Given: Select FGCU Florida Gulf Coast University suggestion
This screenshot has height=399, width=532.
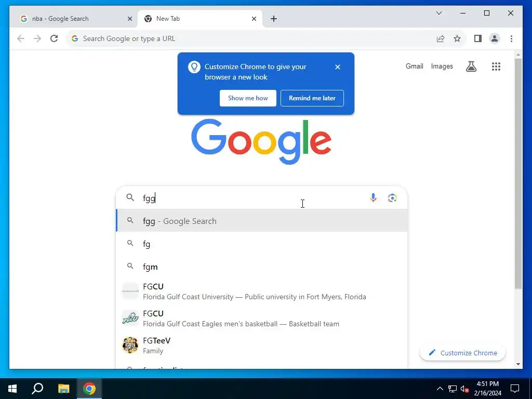Looking at the screenshot, I should pos(262,291).
